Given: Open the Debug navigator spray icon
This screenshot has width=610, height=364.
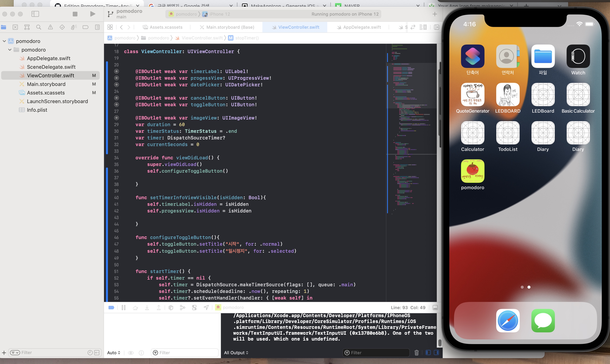Looking at the screenshot, I should click(x=74, y=27).
